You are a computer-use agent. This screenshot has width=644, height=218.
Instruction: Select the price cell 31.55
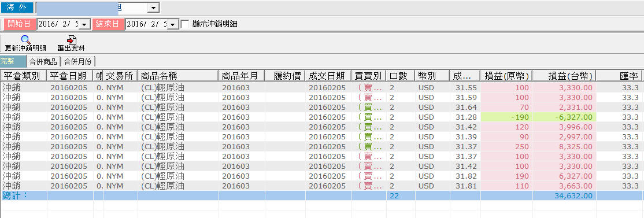click(x=466, y=87)
